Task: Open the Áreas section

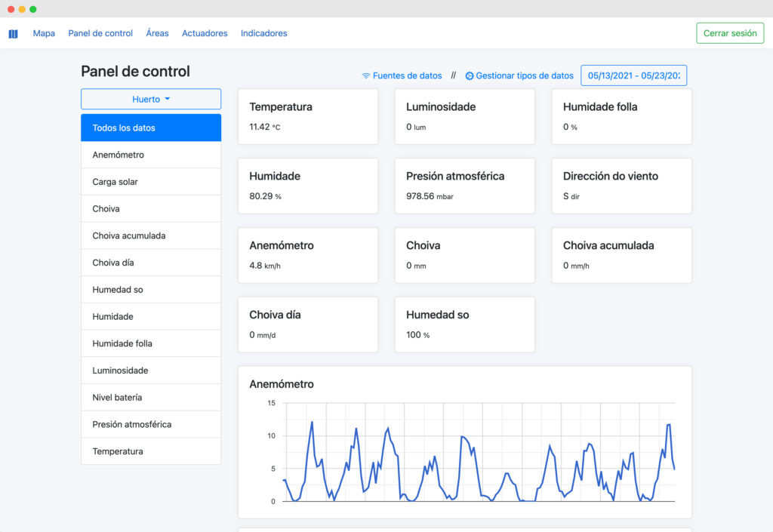Action: coord(157,33)
